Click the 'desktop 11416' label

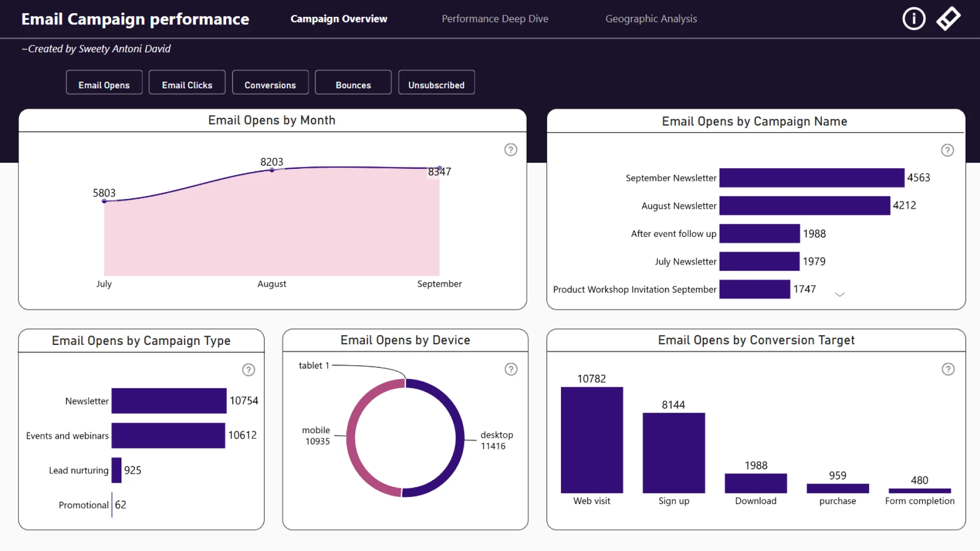[497, 440]
